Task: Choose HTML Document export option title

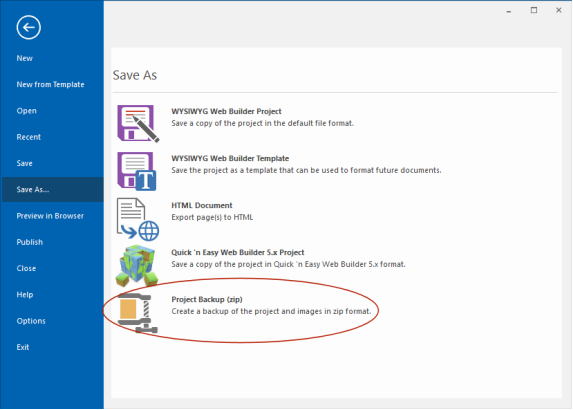Action: tap(202, 206)
